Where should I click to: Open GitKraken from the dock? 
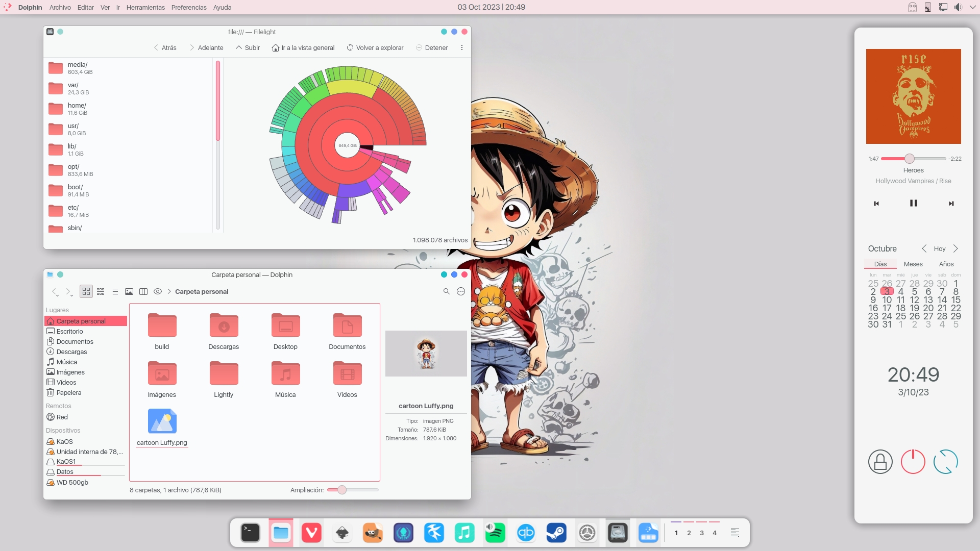[403, 533]
